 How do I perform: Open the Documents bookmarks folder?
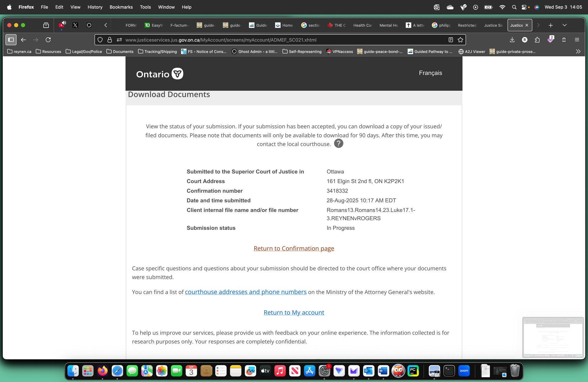[120, 51]
